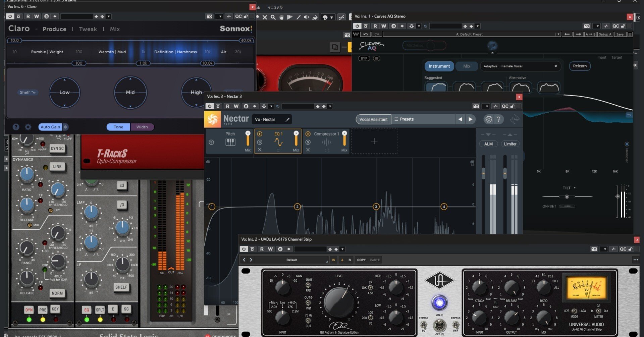Switch to Claro Mix view

[x=115, y=29]
